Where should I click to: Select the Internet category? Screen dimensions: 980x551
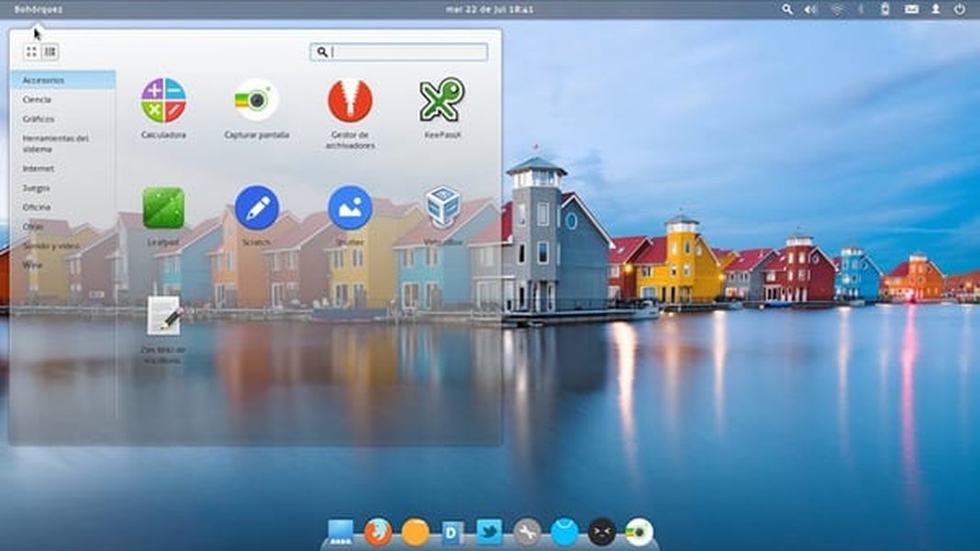click(x=39, y=169)
